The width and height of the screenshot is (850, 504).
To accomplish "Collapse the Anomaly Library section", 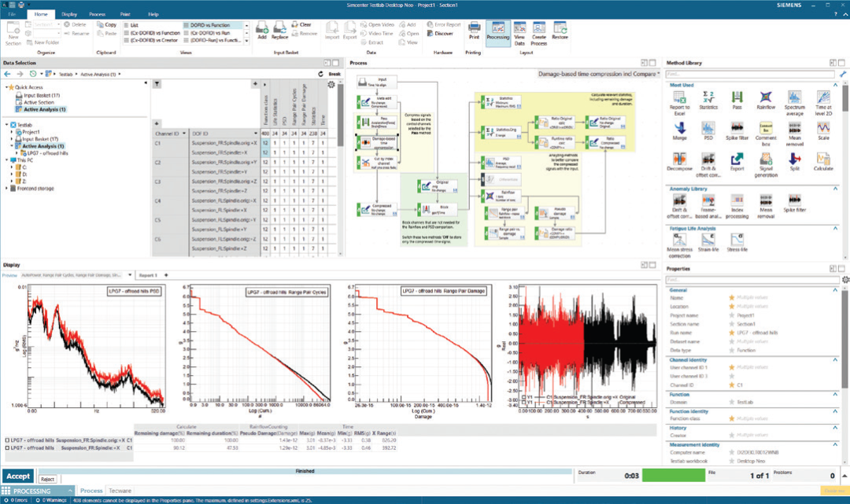I will (835, 189).
